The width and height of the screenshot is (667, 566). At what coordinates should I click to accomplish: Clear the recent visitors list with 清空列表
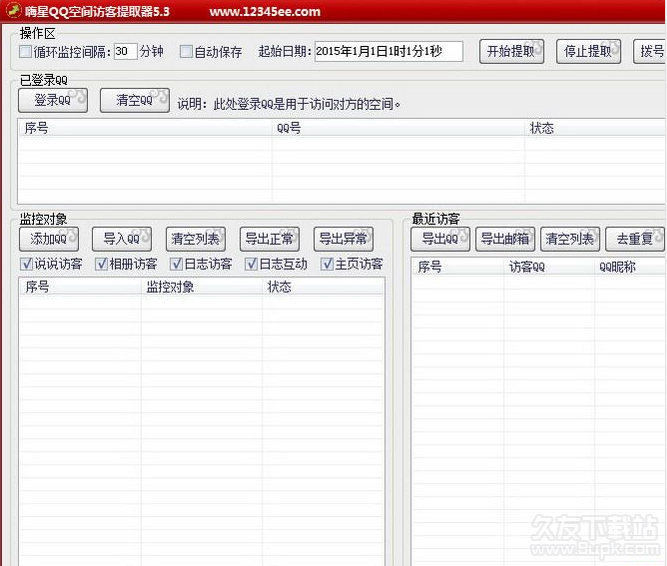point(570,239)
